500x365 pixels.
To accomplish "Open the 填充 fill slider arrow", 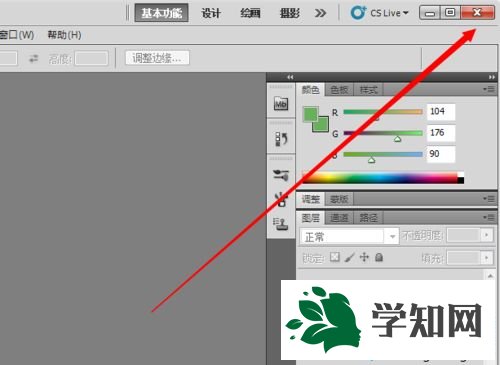I will tap(487, 258).
